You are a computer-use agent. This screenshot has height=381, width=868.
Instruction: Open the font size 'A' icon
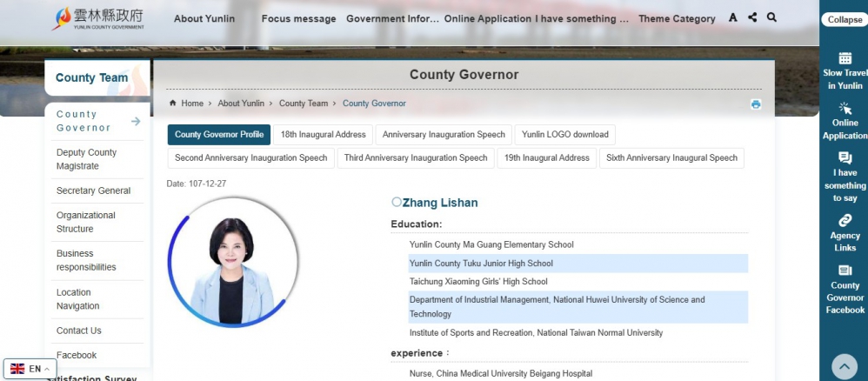tap(733, 17)
